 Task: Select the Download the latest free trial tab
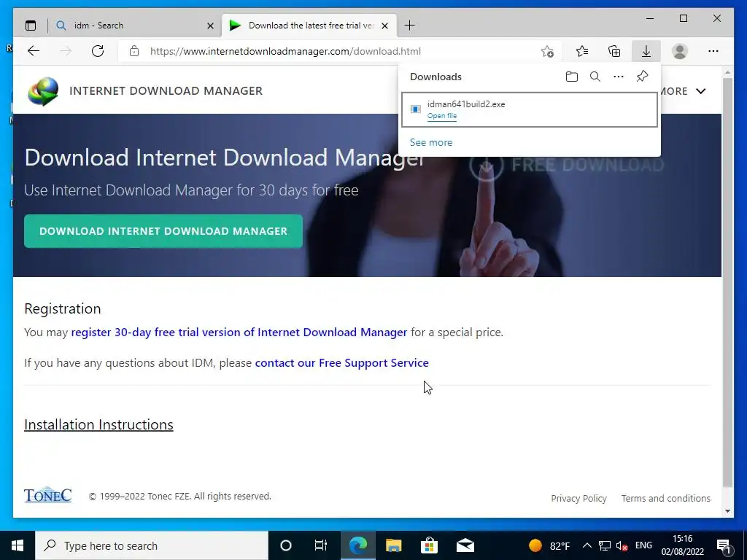tap(309, 26)
